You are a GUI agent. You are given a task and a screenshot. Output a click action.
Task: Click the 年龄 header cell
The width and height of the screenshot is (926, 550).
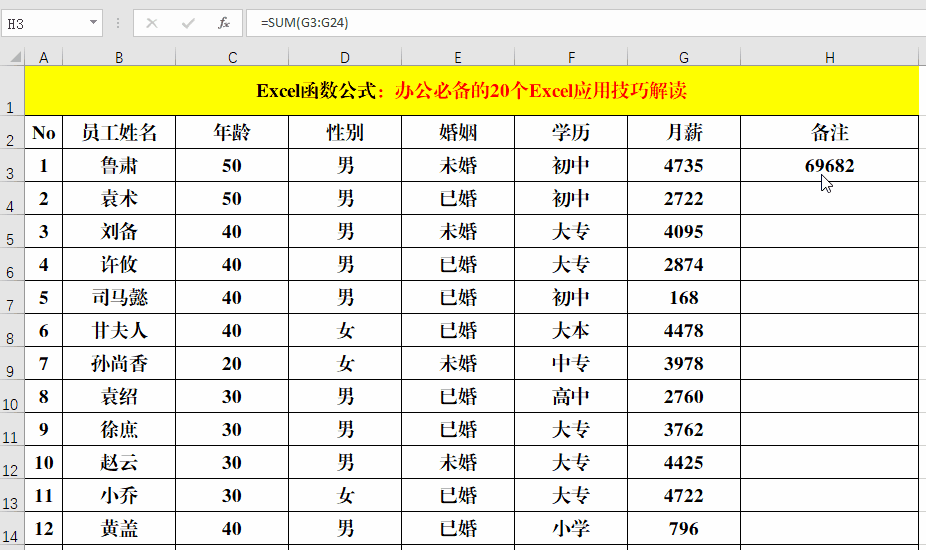(232, 132)
